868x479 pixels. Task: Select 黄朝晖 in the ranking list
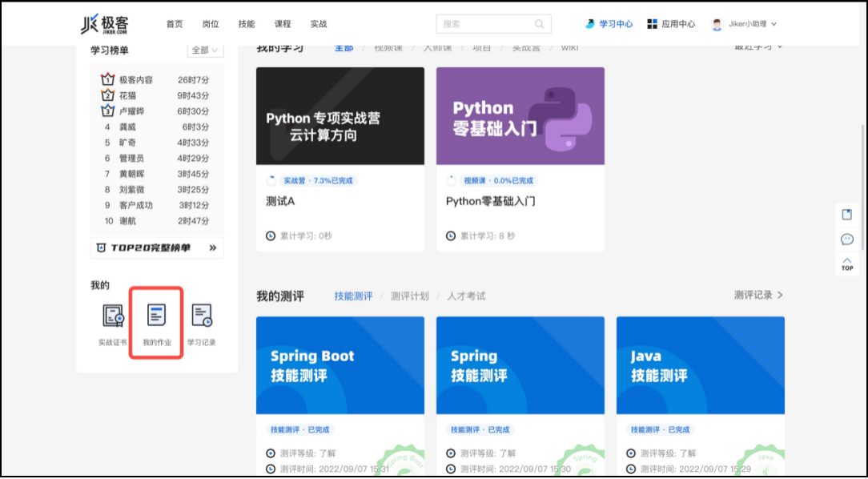(132, 174)
